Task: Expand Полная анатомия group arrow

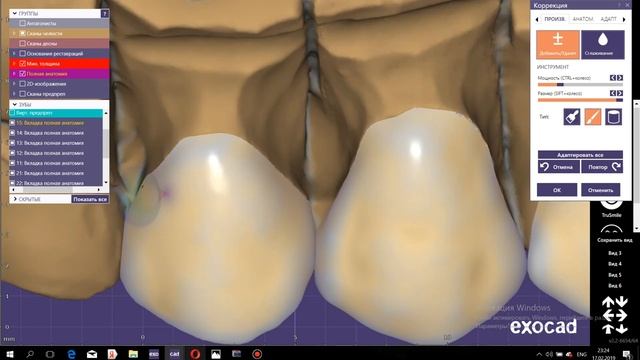Action: [14, 74]
